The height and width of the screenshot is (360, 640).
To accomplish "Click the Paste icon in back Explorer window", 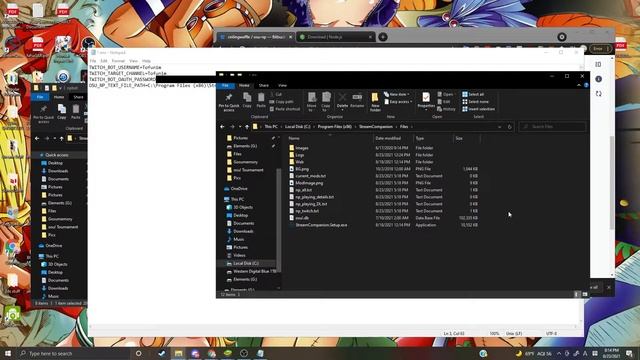I will (x=76, y=111).
